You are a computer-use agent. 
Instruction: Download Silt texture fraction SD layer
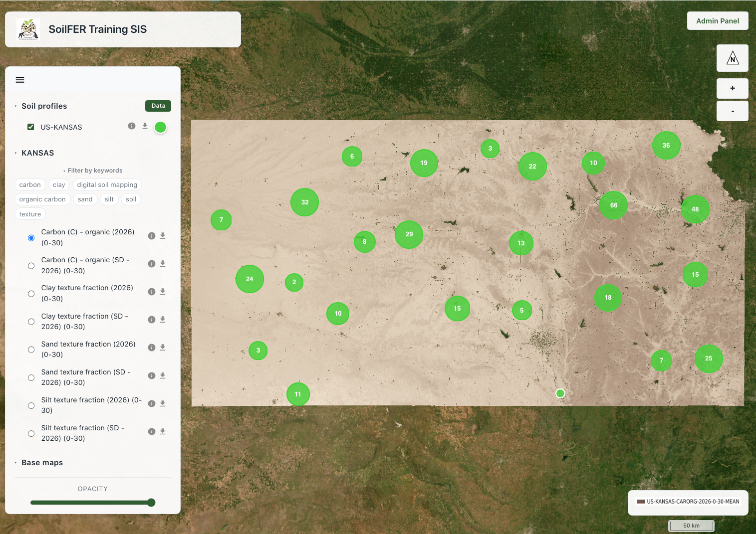[163, 432]
